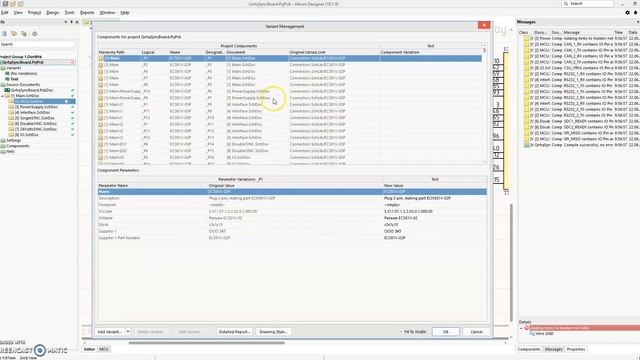
Task: Select the Editor tab under the schematic
Action: [x=89, y=349]
